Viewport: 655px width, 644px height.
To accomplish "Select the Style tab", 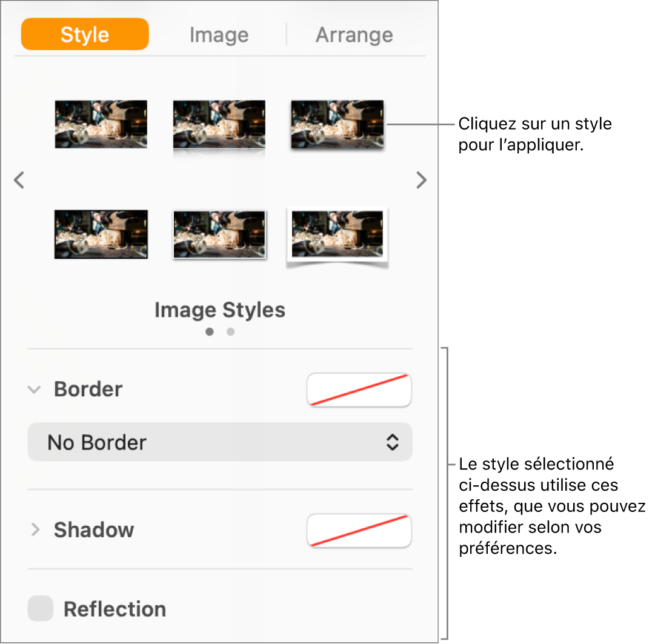I will (x=84, y=35).
